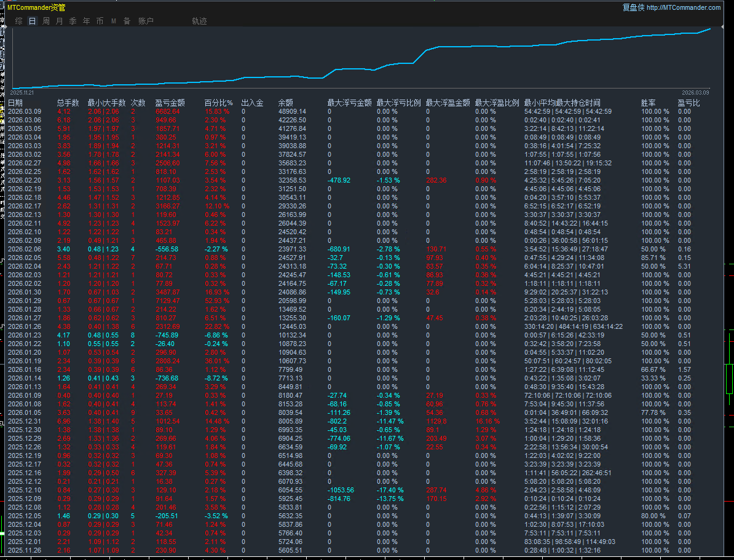Open the 账户 account tab
The width and height of the screenshot is (734, 560).
(x=146, y=21)
